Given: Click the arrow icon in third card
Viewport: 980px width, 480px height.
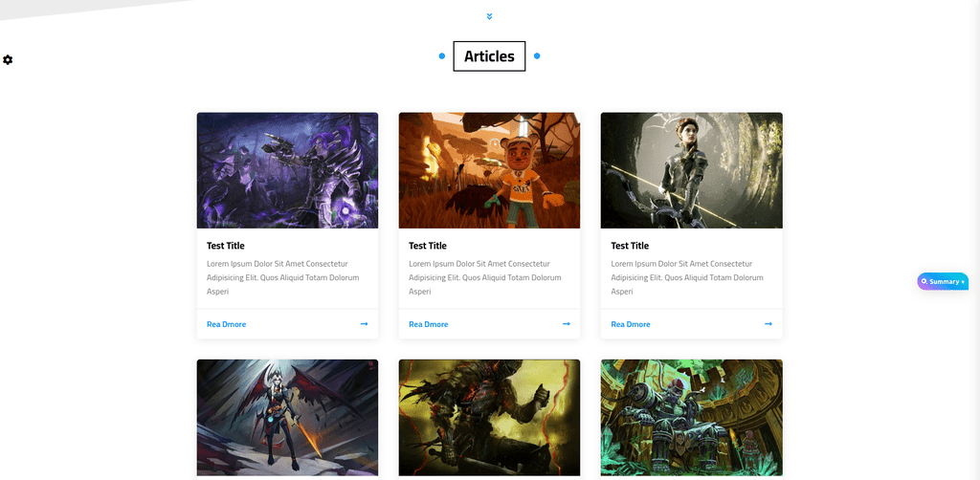Looking at the screenshot, I should (x=768, y=324).
